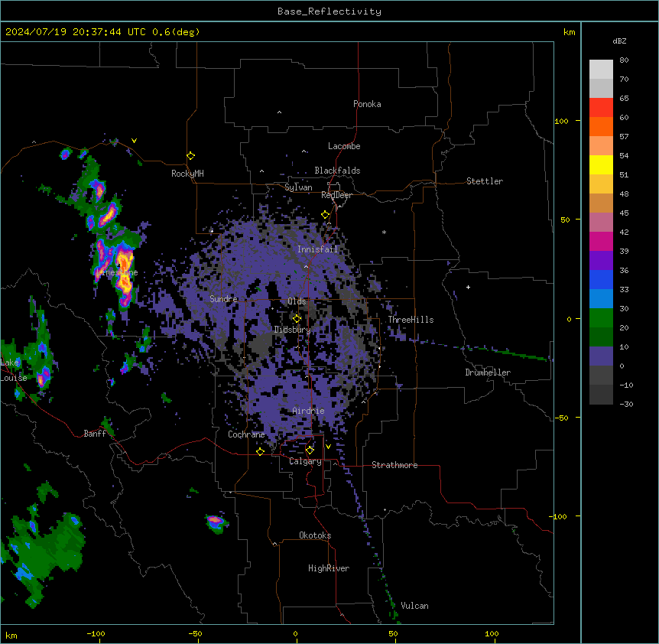This screenshot has width=659, height=644.
Task: Click the Calgary city label
Action: point(305,461)
